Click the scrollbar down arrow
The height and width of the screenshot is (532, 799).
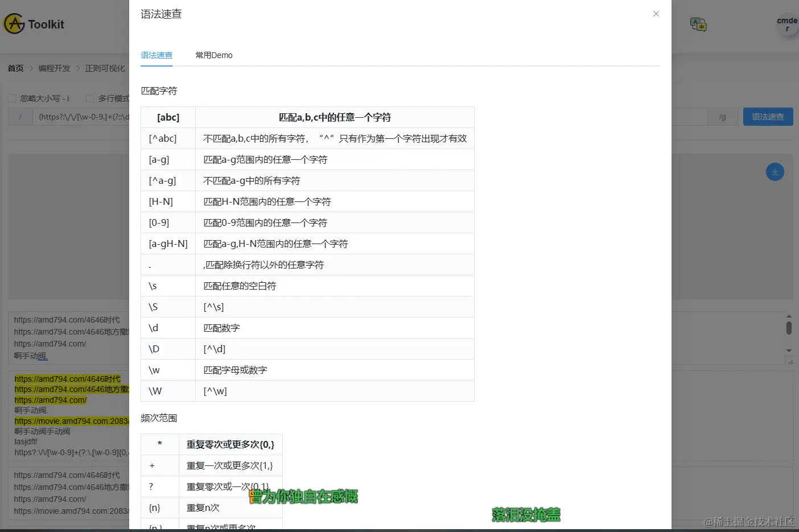[x=789, y=350]
